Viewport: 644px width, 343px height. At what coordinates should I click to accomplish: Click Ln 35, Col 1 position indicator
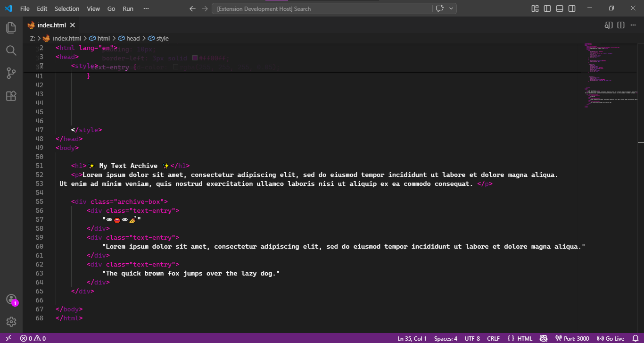[412, 338]
